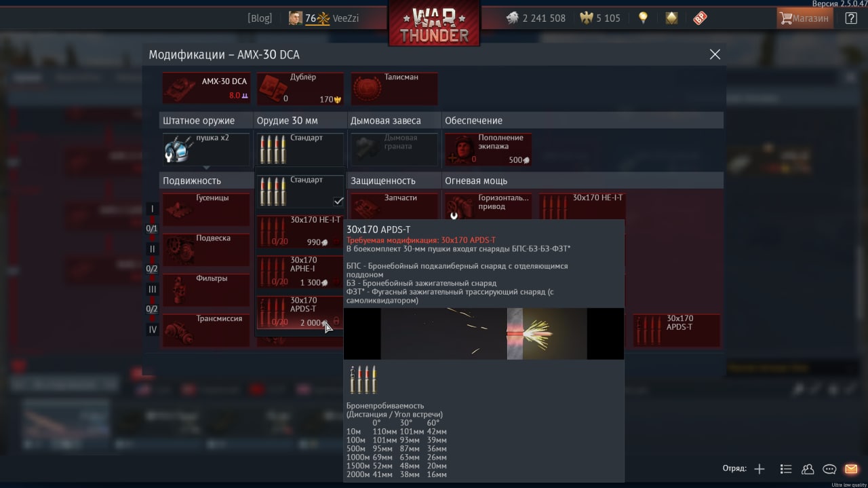The image size is (868, 488).
Task: Select the Подвеска modification
Action: pyautogui.click(x=206, y=250)
